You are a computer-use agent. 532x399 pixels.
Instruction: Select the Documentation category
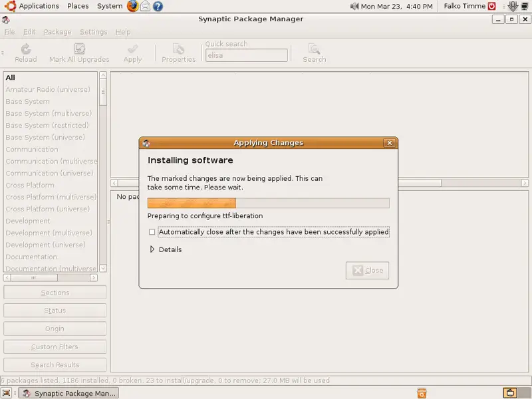pyautogui.click(x=51, y=257)
